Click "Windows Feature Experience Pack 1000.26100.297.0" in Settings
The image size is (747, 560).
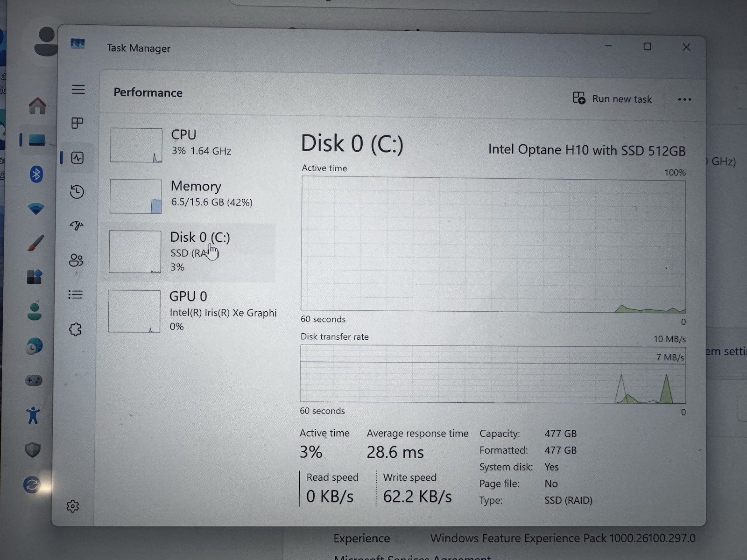point(563,539)
